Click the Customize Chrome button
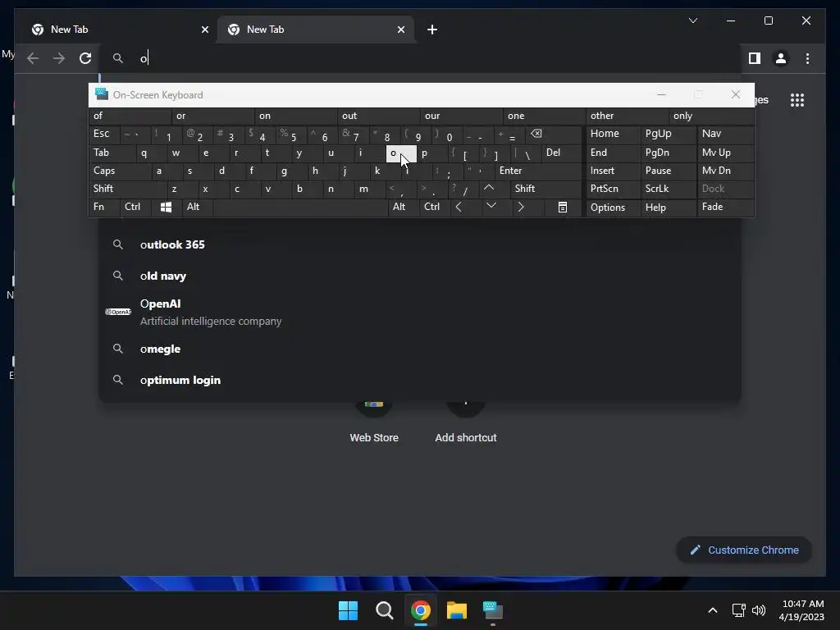The width and height of the screenshot is (840, 630). click(744, 550)
